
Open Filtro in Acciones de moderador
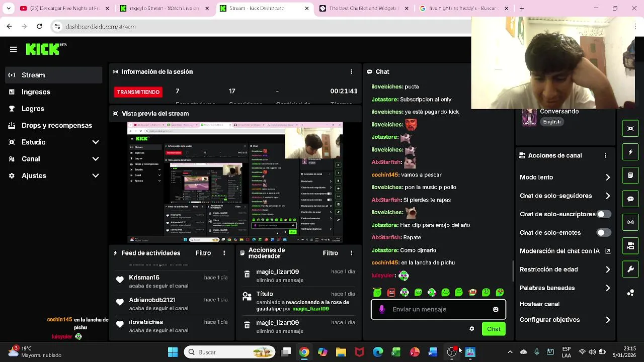point(331,253)
